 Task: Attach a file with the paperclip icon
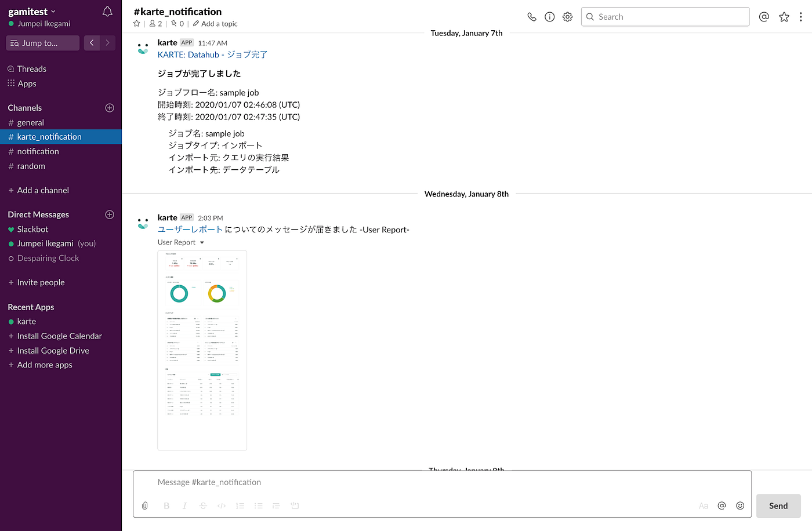(145, 505)
